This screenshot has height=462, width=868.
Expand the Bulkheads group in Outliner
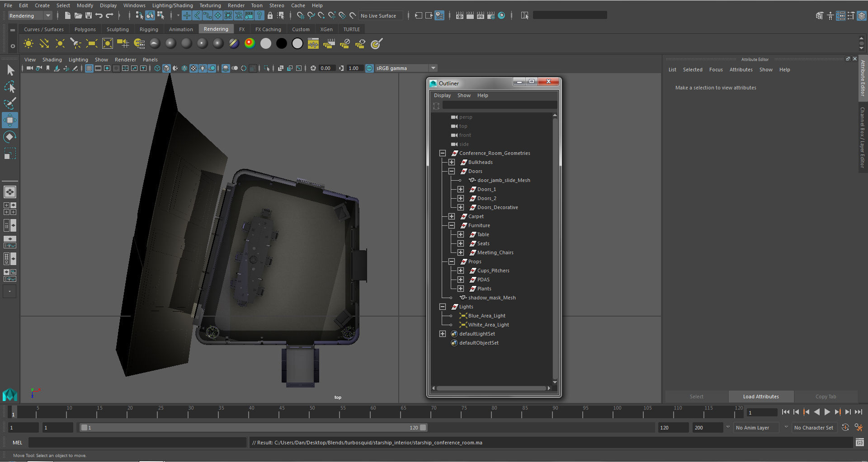[452, 162]
